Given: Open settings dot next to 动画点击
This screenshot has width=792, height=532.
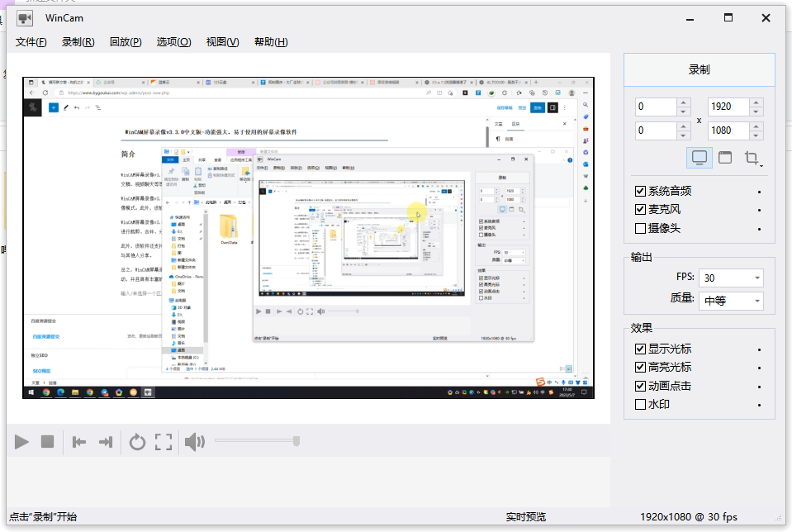Looking at the screenshot, I should click(759, 387).
